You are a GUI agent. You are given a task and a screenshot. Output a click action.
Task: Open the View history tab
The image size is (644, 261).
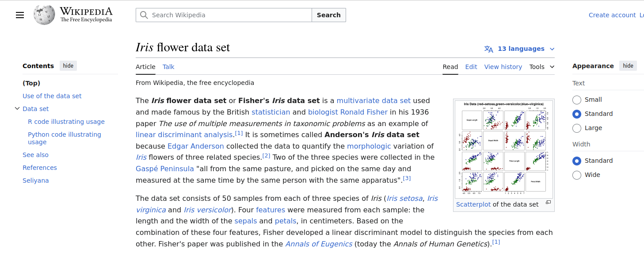[503, 67]
